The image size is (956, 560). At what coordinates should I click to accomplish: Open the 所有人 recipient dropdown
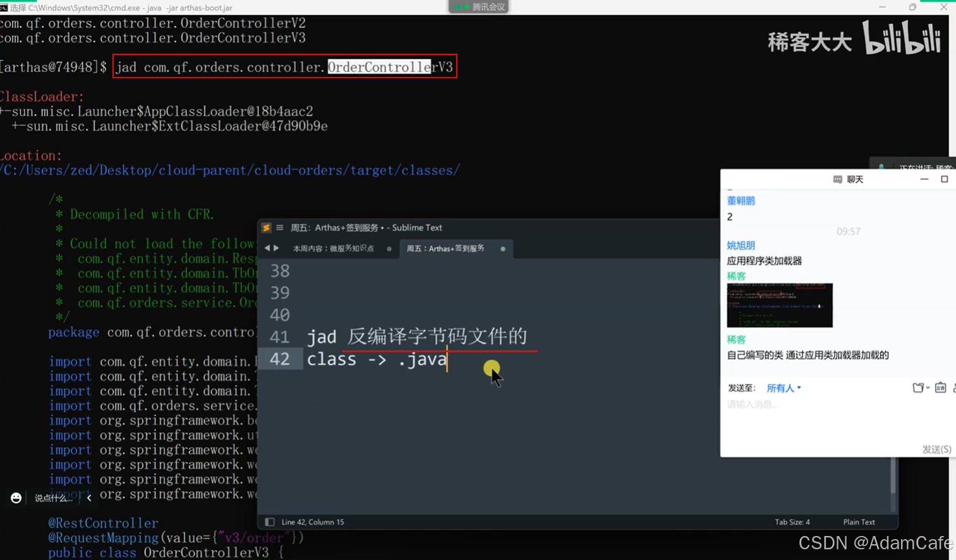pos(784,388)
